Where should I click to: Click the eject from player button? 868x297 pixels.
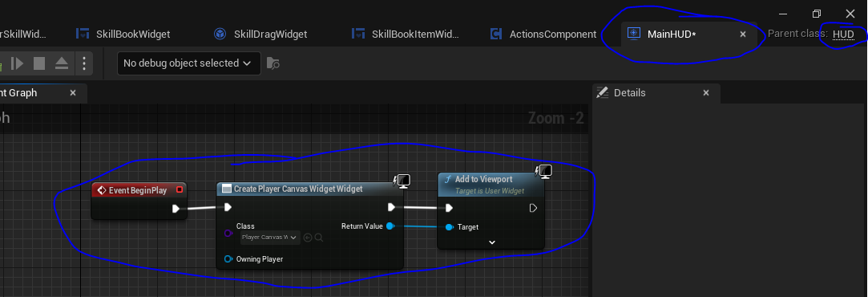pyautogui.click(x=62, y=63)
